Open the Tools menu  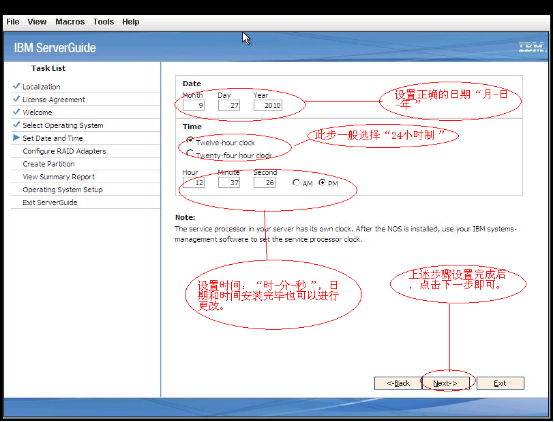pos(104,22)
